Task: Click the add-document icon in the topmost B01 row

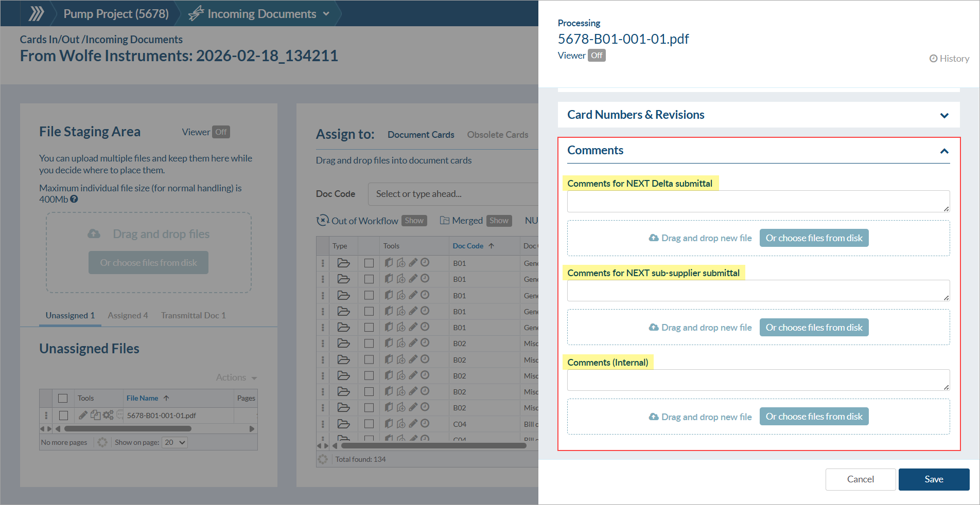Action: (401, 263)
